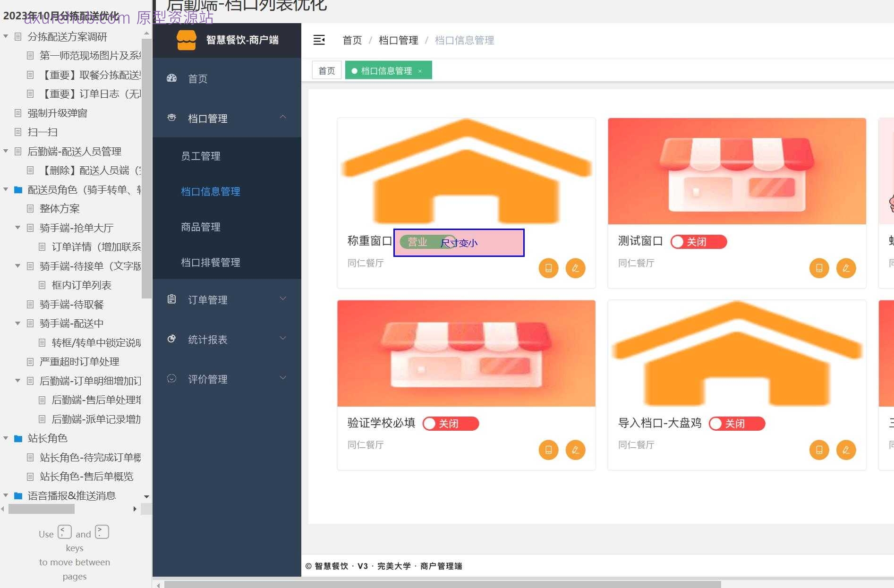Open the 档口排餐管理 page
This screenshot has height=588, width=894.
click(211, 263)
